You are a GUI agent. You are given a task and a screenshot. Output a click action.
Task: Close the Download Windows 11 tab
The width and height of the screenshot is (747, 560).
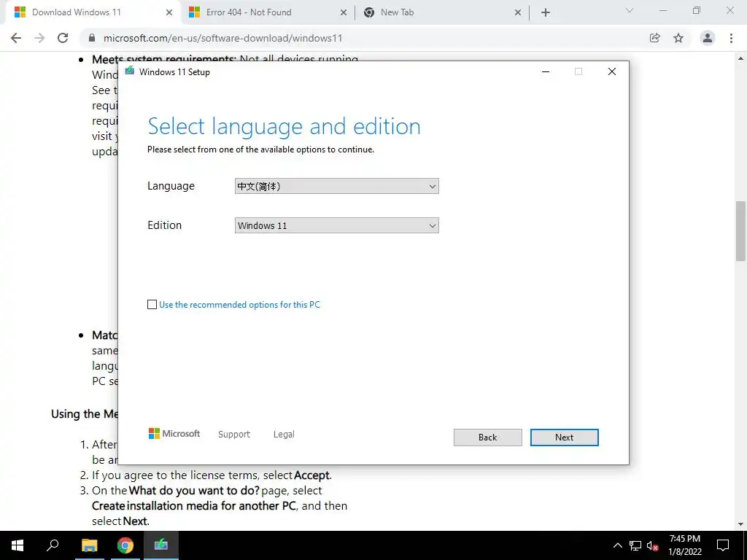(x=169, y=12)
